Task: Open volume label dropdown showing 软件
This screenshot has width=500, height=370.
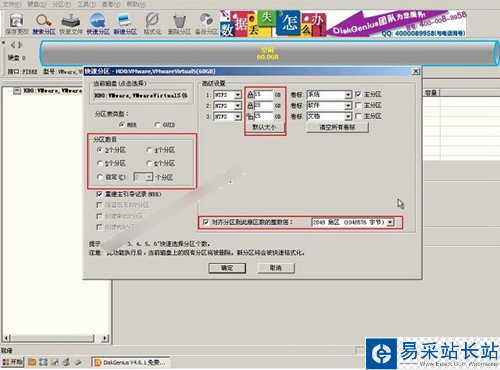Action: tap(348, 105)
